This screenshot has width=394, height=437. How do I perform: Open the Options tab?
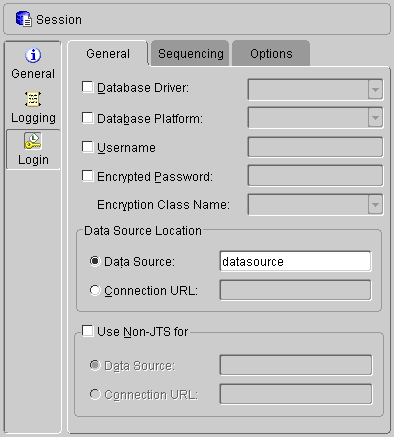pyautogui.click(x=271, y=53)
